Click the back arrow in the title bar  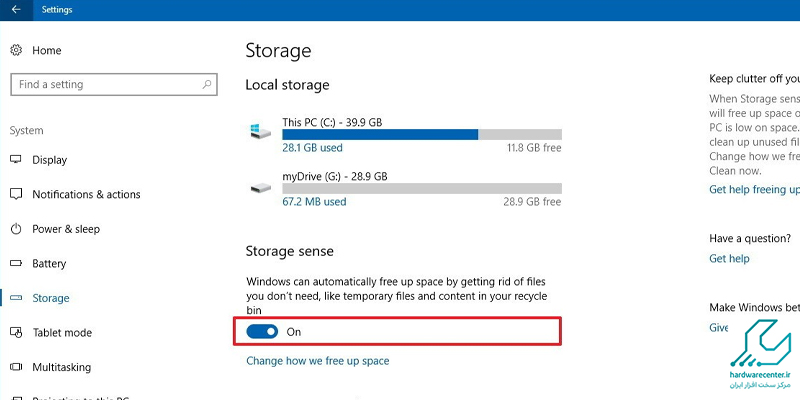(16, 10)
